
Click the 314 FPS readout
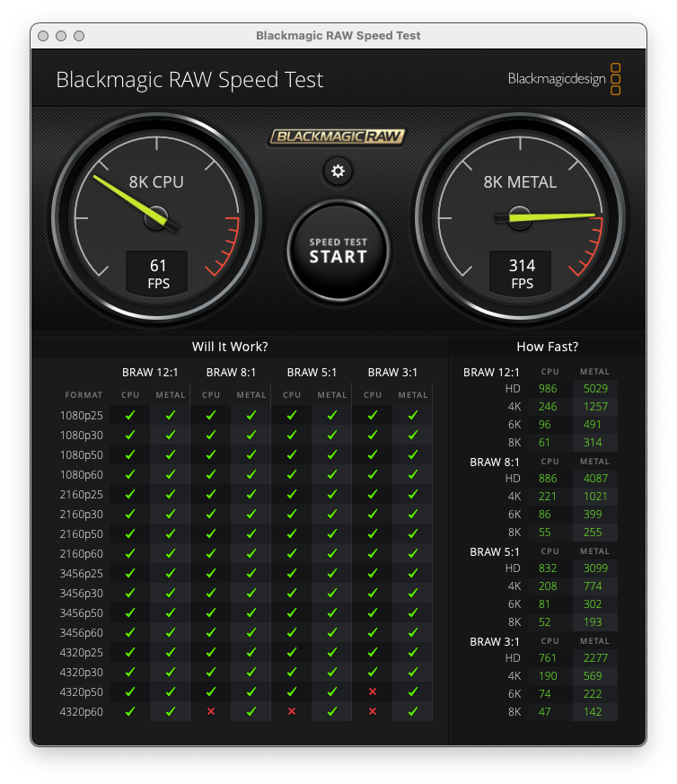[521, 273]
